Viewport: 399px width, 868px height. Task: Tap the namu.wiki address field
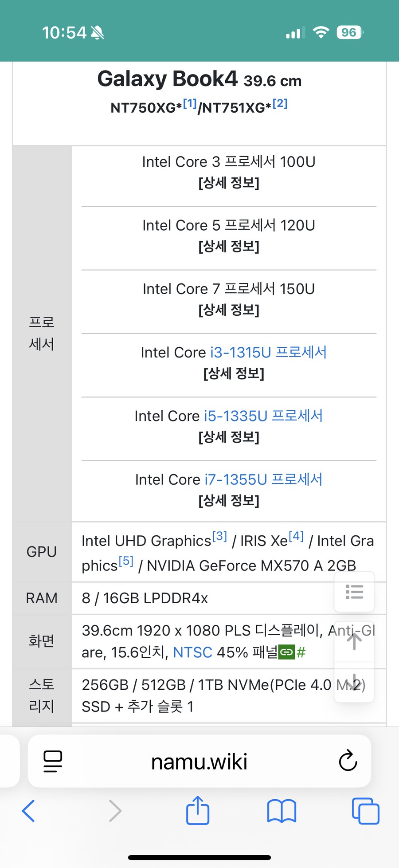coord(199,761)
